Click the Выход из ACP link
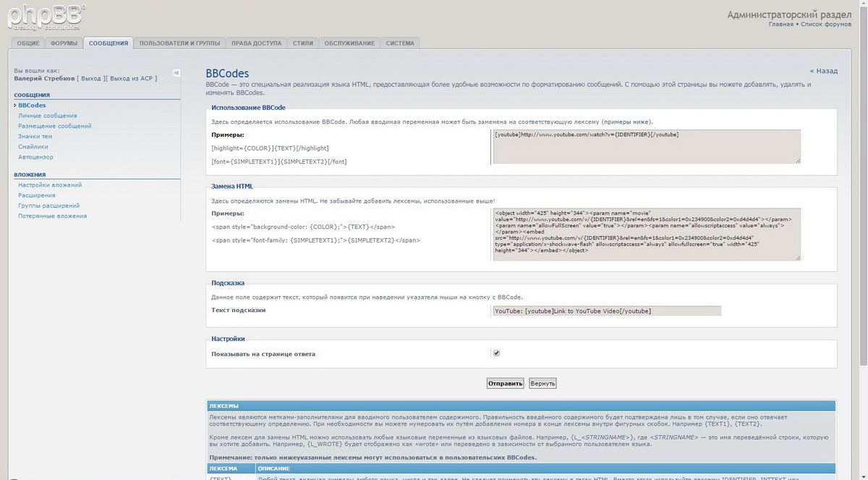 click(132, 78)
